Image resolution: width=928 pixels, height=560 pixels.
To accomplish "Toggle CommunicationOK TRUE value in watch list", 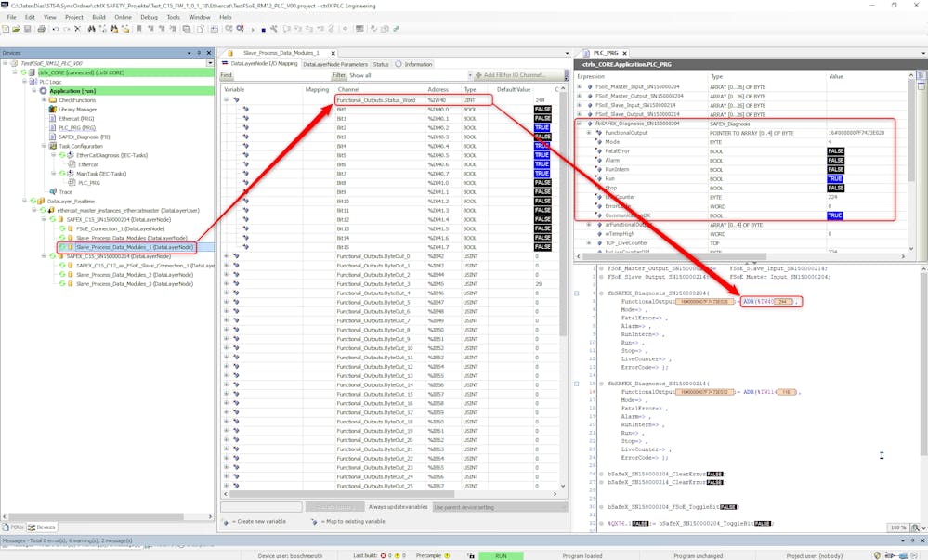I will coord(836,215).
